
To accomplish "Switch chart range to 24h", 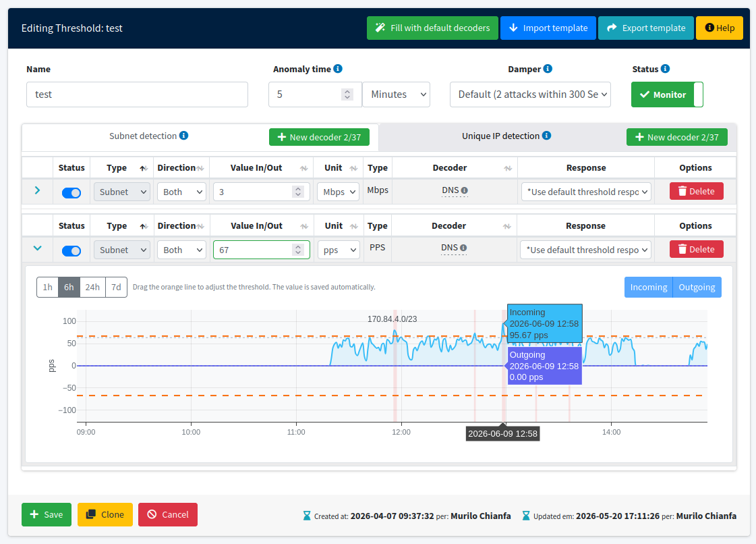I will coord(92,288).
